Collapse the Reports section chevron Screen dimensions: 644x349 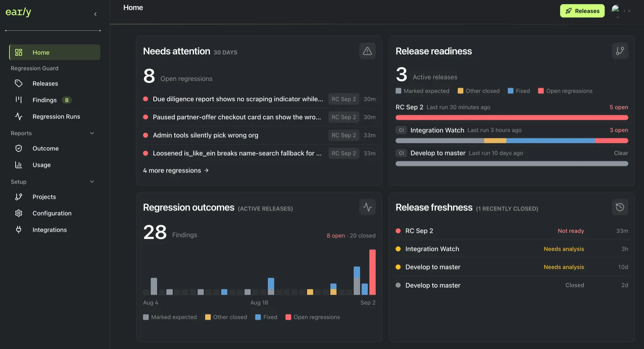point(92,133)
